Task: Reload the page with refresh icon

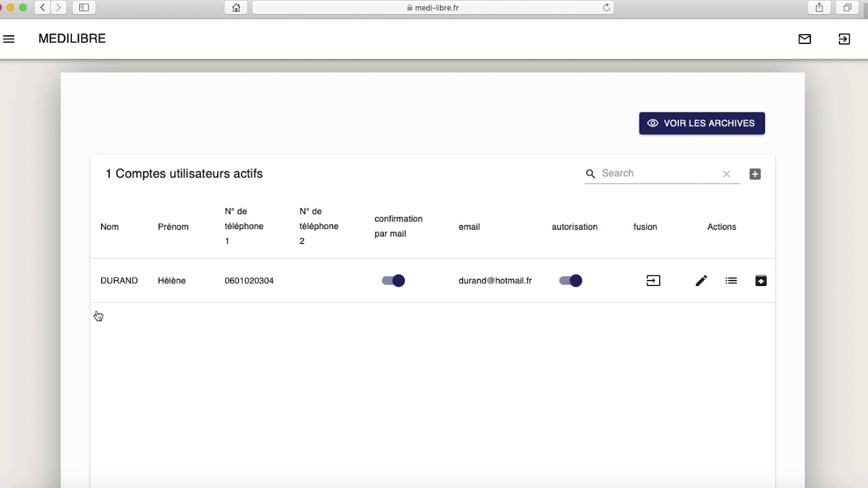Action: coord(606,7)
